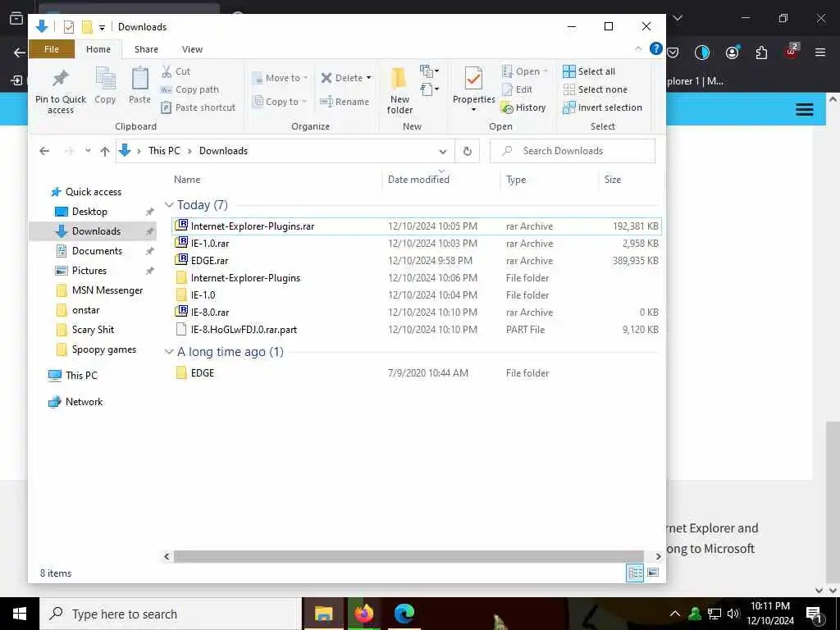Viewport: 840px width, 630px height.
Task: Switch to the View ribbon tab
Action: (192, 49)
